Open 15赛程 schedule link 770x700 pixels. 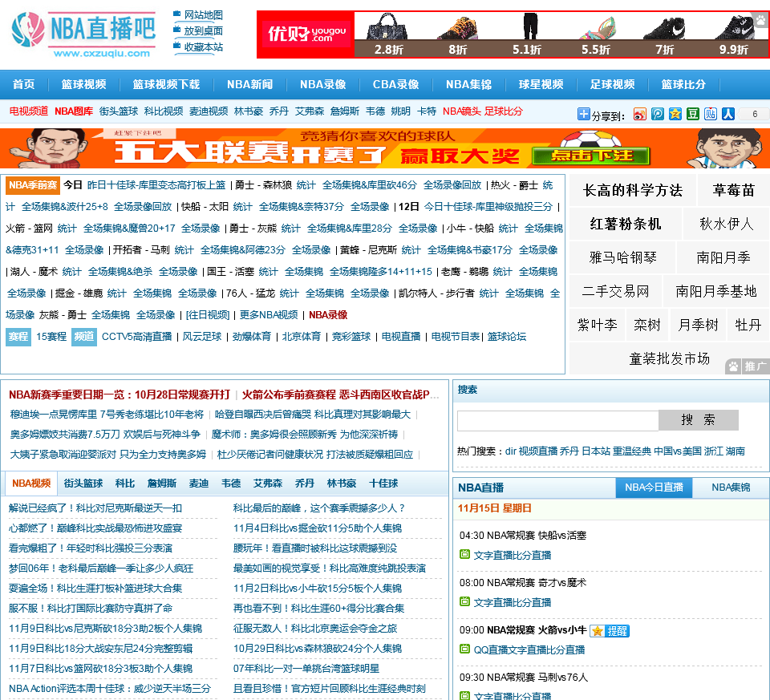point(51,337)
